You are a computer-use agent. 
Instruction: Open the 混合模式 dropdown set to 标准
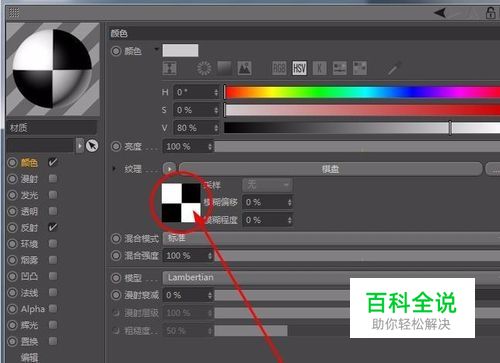331,238
